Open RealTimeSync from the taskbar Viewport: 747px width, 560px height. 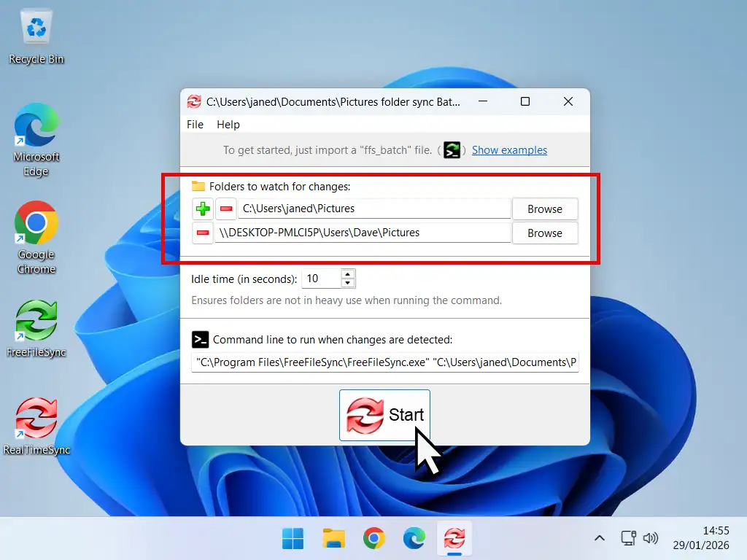click(455, 538)
